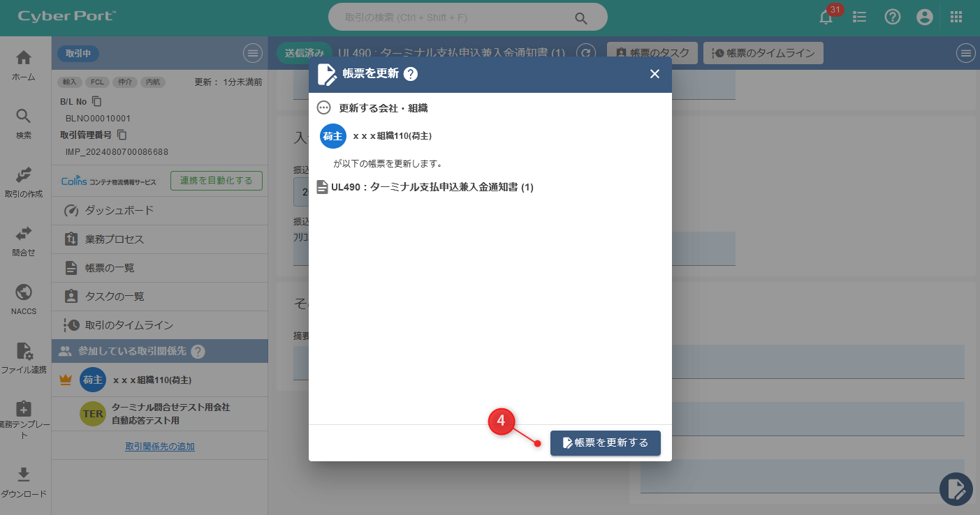Click the floating edit document icon

956,488
